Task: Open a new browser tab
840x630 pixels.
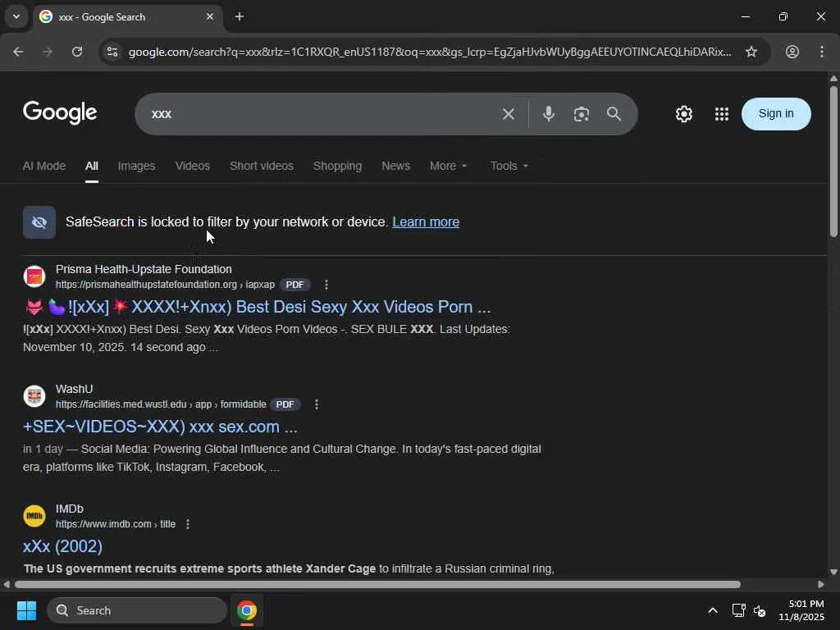Action: tap(240, 16)
